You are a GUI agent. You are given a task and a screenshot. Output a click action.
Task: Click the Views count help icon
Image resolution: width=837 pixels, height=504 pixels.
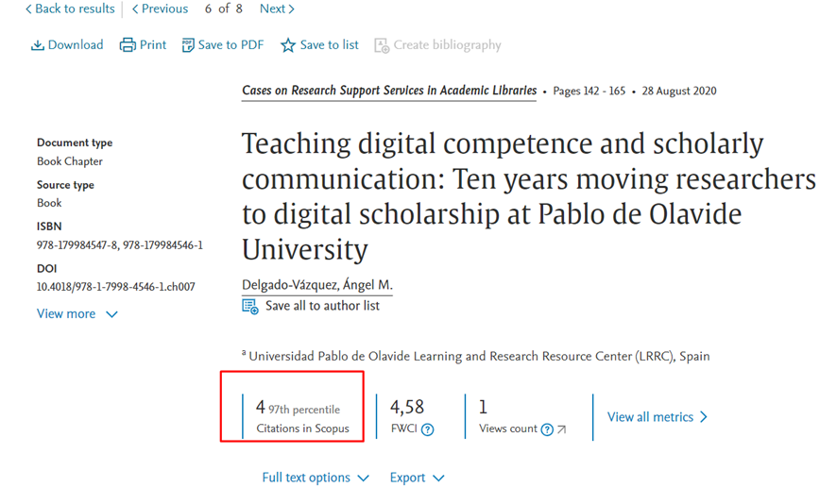546,429
